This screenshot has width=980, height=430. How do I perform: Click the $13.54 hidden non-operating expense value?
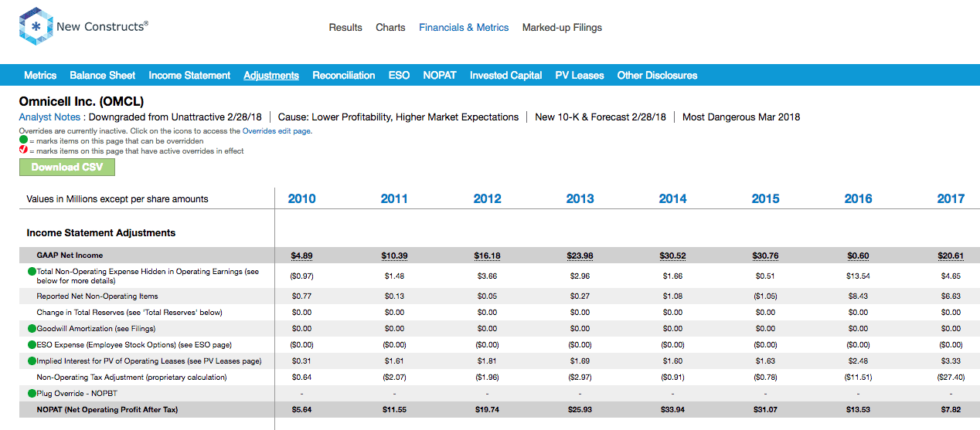click(858, 276)
